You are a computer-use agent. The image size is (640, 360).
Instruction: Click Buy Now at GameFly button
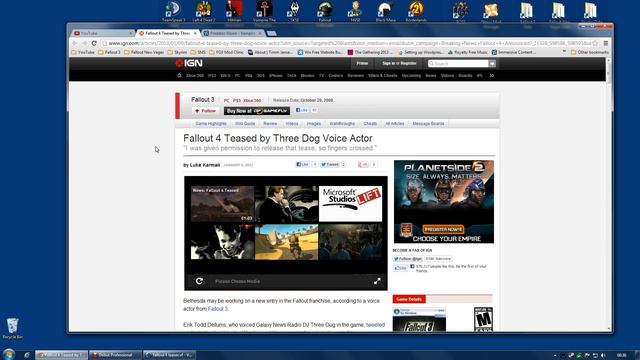[x=257, y=111]
